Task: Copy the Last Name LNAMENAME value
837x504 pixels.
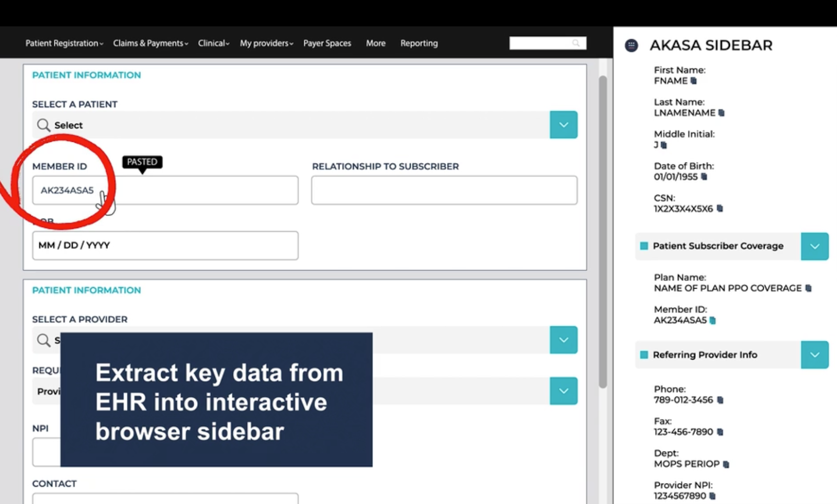Action: pyautogui.click(x=721, y=113)
